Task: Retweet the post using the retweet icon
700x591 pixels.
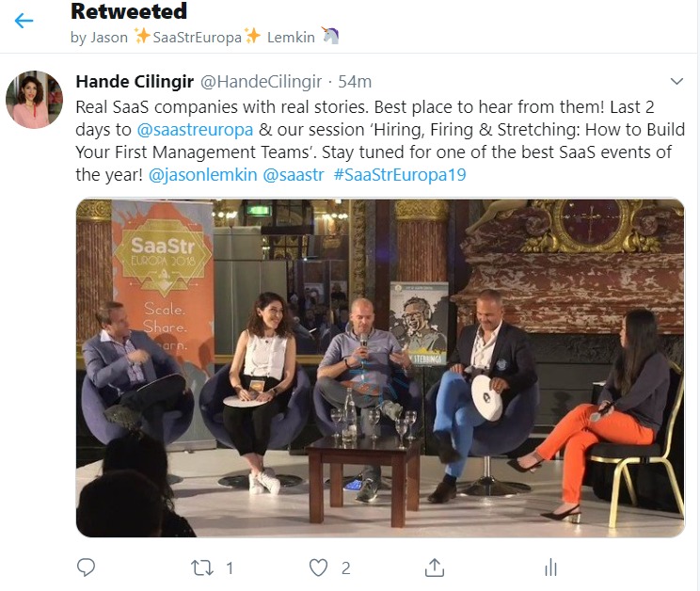Action: [x=202, y=567]
